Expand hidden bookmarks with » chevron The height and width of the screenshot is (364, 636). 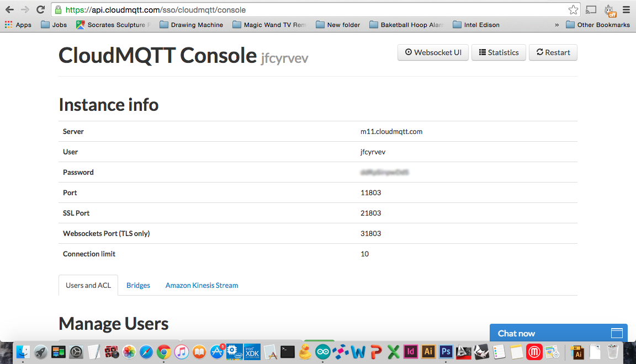(x=556, y=25)
